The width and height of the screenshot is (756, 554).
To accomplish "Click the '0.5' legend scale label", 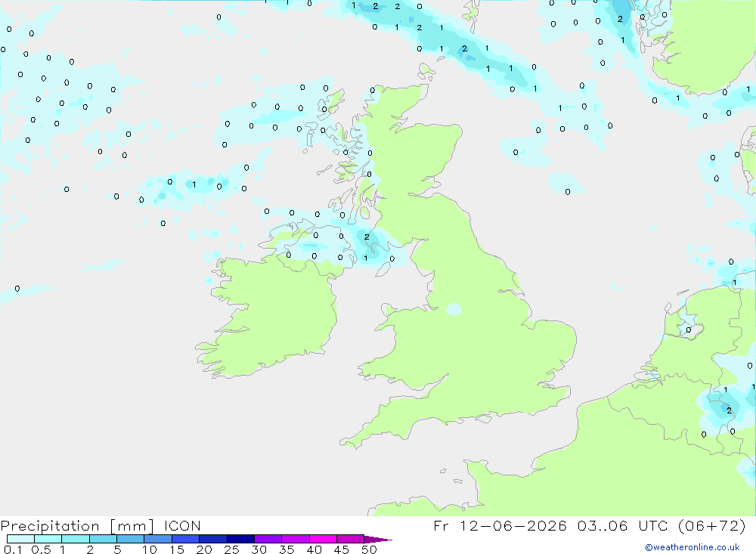I will coord(41,549).
